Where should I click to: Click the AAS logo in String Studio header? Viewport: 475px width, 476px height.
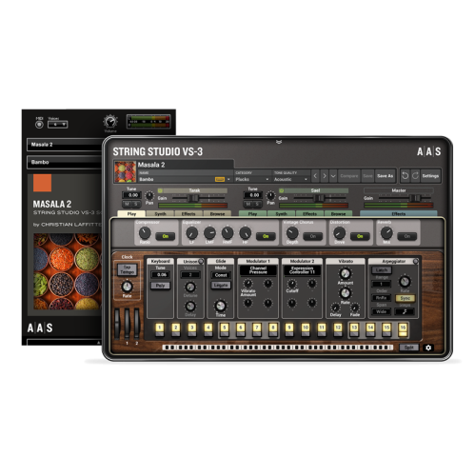pyautogui.click(x=428, y=151)
